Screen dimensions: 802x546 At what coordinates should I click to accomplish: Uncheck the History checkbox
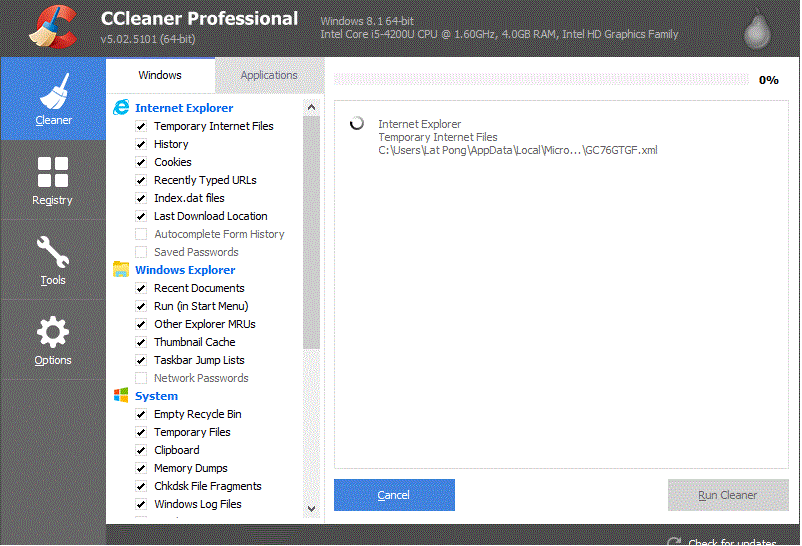141,144
